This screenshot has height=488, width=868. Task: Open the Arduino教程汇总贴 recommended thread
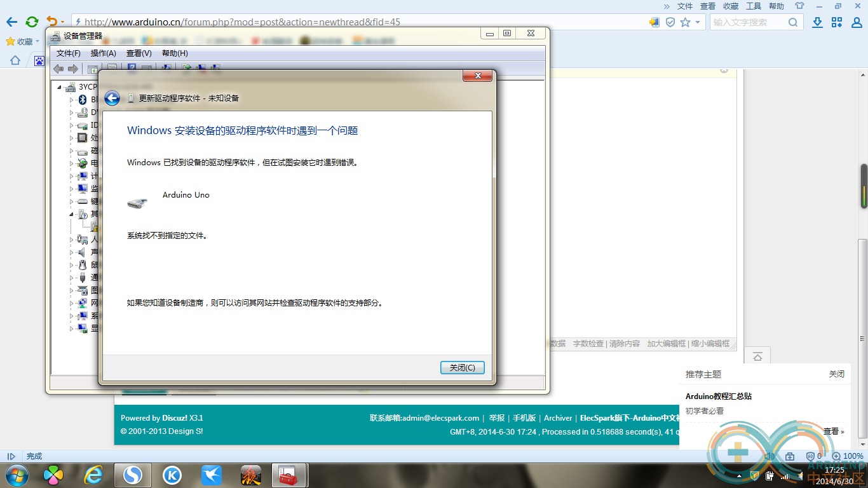coord(719,396)
